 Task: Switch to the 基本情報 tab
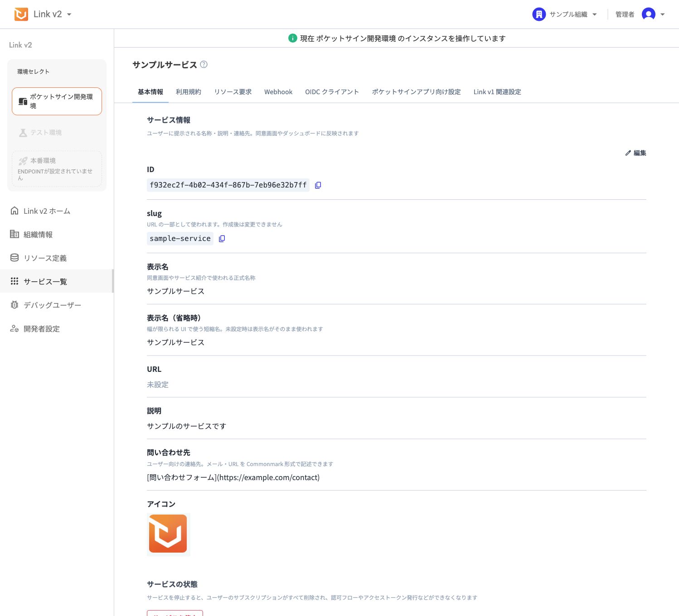point(150,92)
